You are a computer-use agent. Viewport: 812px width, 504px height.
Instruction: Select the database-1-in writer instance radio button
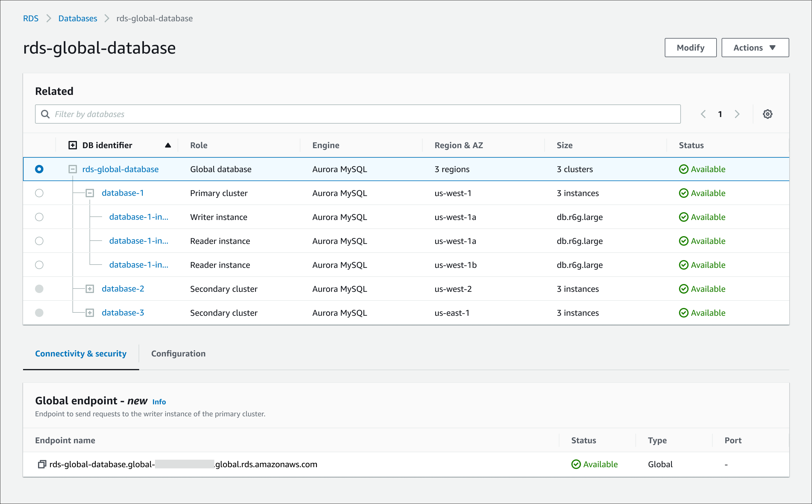coord(40,217)
